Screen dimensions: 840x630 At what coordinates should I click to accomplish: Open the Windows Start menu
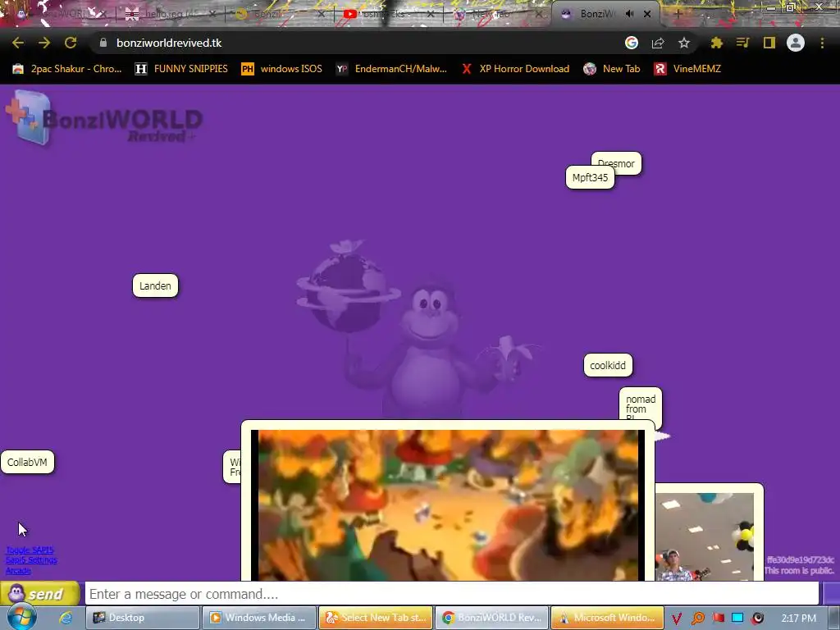[x=22, y=617]
